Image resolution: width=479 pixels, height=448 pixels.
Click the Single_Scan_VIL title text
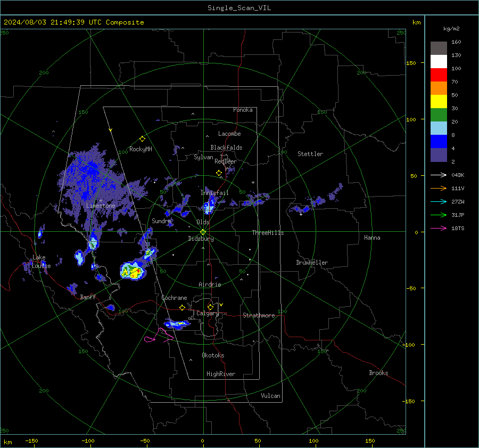(x=239, y=8)
